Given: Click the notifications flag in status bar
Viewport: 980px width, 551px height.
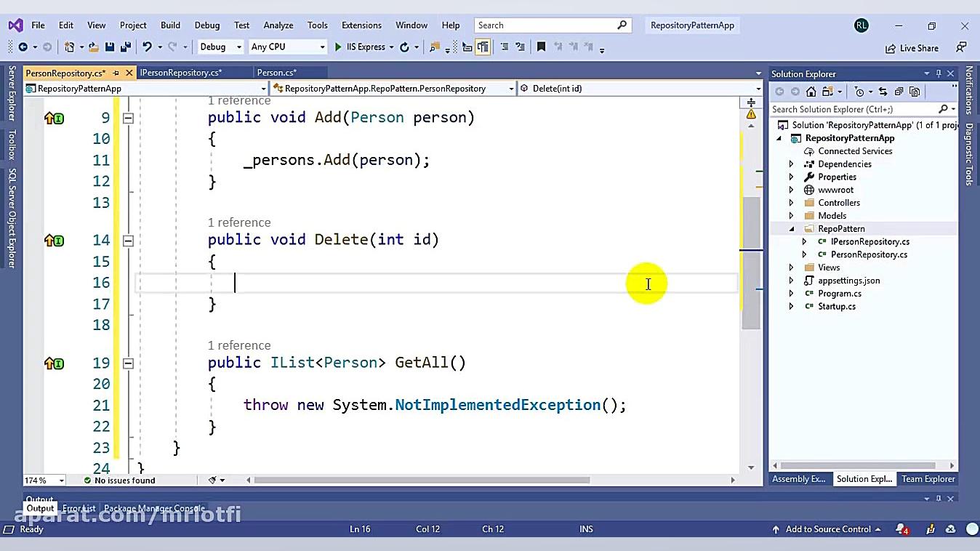Looking at the screenshot, I should tap(901, 529).
